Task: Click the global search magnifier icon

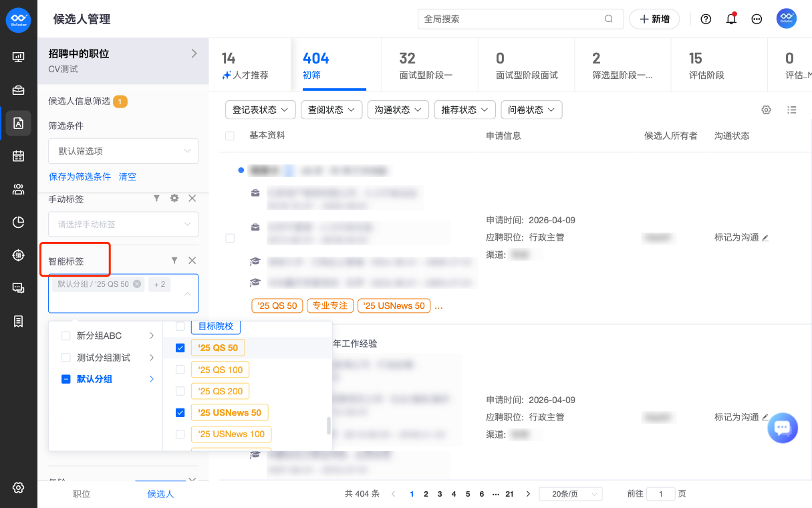Action: pos(609,19)
